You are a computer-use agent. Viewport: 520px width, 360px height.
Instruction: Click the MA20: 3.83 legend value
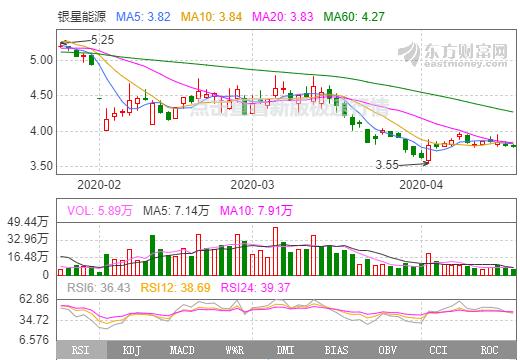283,17
